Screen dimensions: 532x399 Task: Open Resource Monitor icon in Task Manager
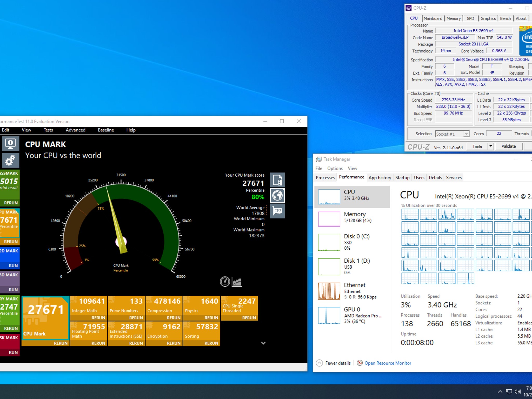coord(360,363)
